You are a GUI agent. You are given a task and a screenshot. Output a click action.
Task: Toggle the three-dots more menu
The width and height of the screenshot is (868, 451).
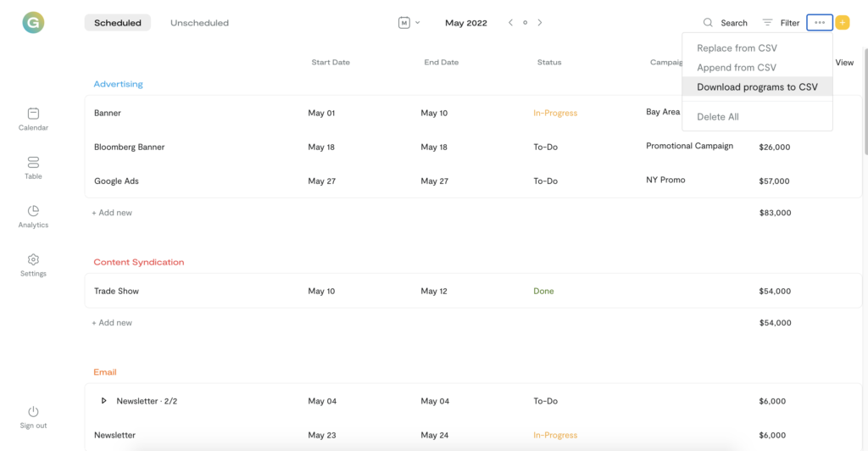820,23
